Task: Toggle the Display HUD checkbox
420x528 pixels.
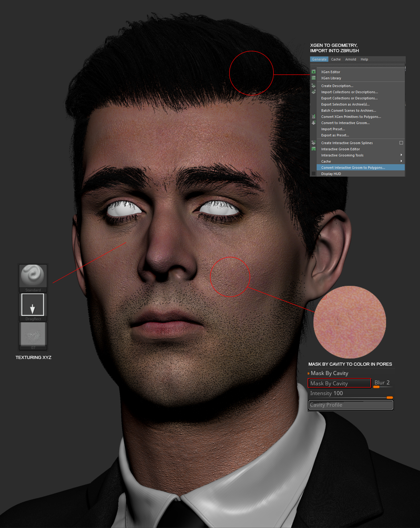Action: tap(313, 174)
